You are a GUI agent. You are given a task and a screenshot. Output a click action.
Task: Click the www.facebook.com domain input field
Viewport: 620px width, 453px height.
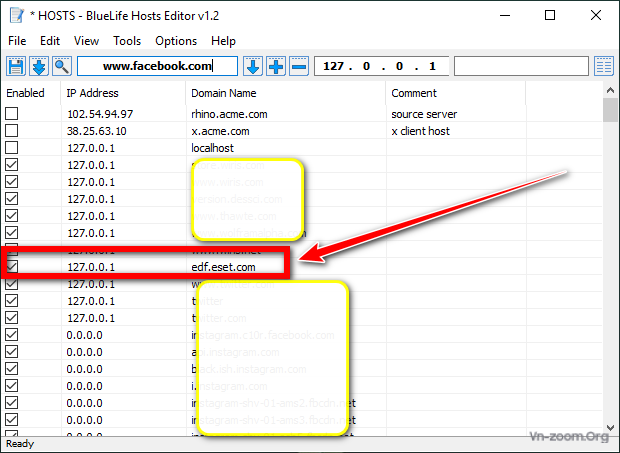tap(158, 66)
